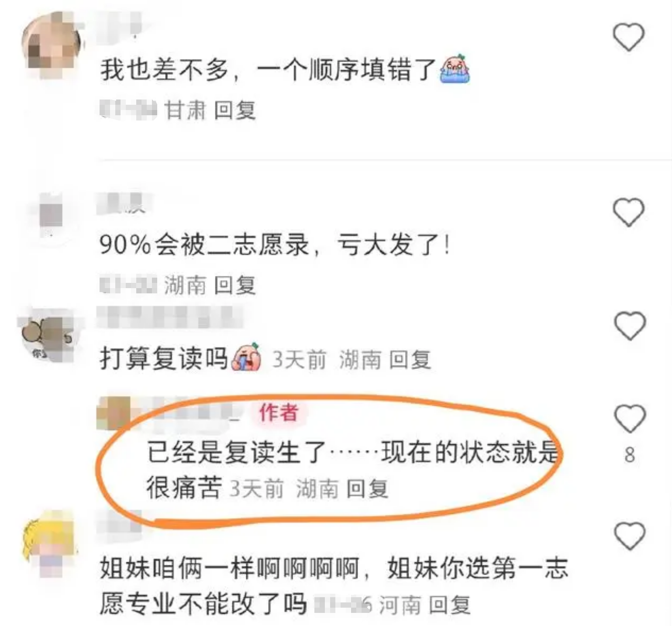Open the second commenter's gray avatar
672x626 pixels.
click(x=51, y=214)
